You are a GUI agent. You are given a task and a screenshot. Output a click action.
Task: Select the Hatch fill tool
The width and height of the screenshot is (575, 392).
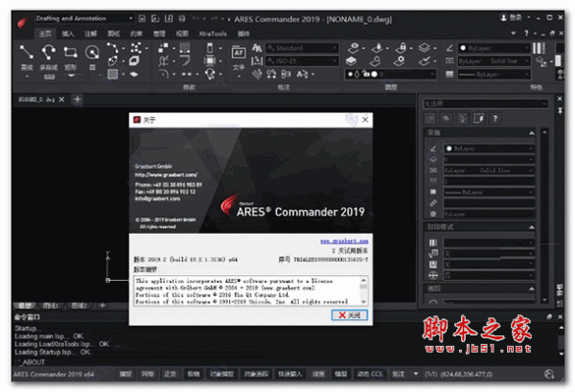coord(112,75)
